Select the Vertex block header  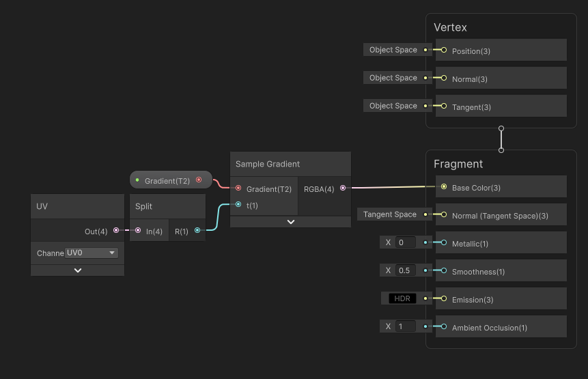pyautogui.click(x=450, y=27)
